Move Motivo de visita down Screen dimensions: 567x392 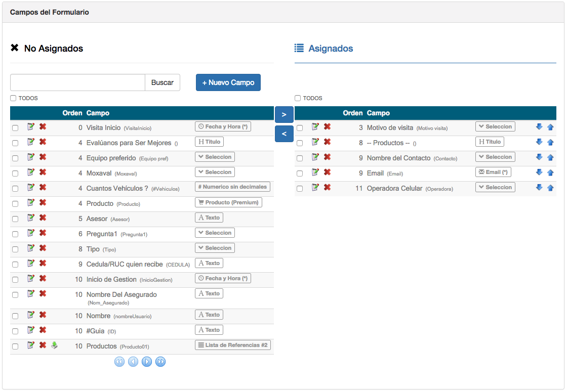[x=539, y=127]
